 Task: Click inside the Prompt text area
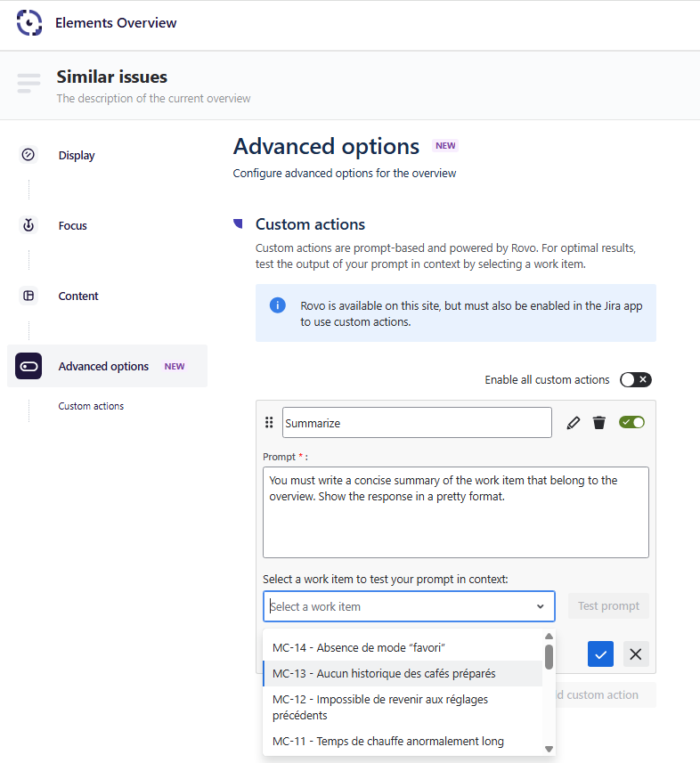click(x=455, y=525)
